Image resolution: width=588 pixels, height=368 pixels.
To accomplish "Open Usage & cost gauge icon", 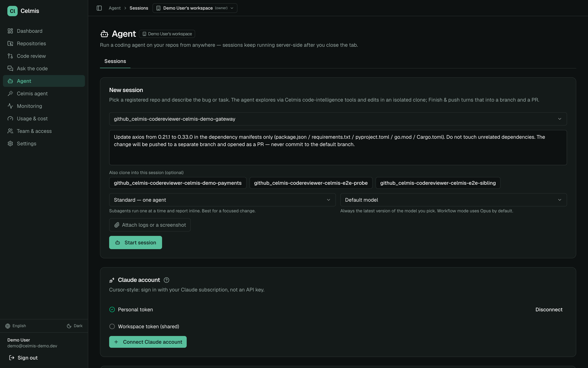I will pyautogui.click(x=10, y=118).
